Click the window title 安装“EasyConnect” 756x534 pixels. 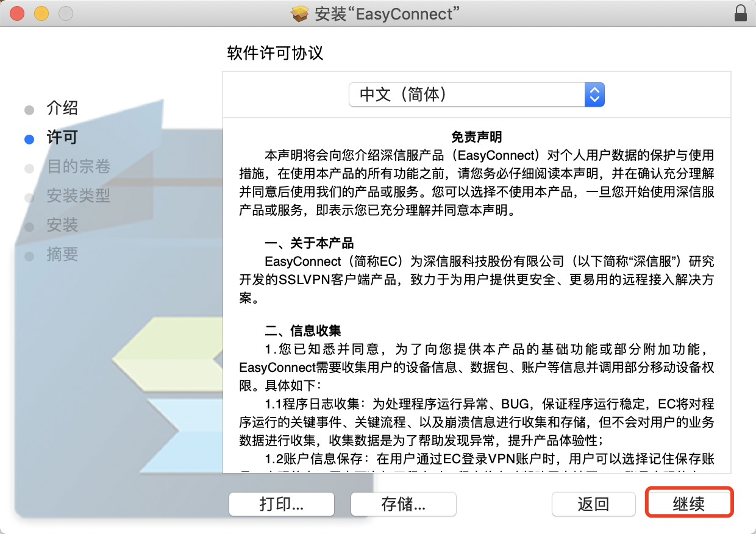click(387, 13)
